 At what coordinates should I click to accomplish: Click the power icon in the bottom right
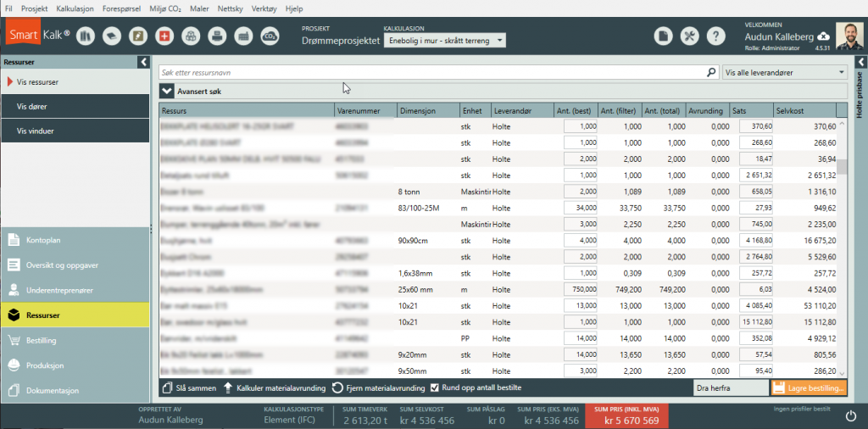click(850, 415)
